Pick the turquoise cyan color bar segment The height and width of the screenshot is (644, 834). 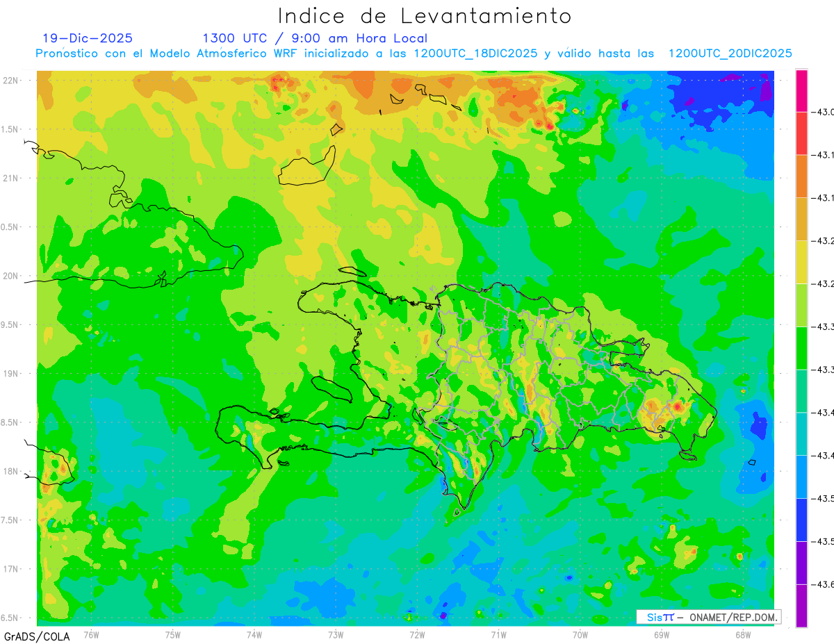(801, 434)
